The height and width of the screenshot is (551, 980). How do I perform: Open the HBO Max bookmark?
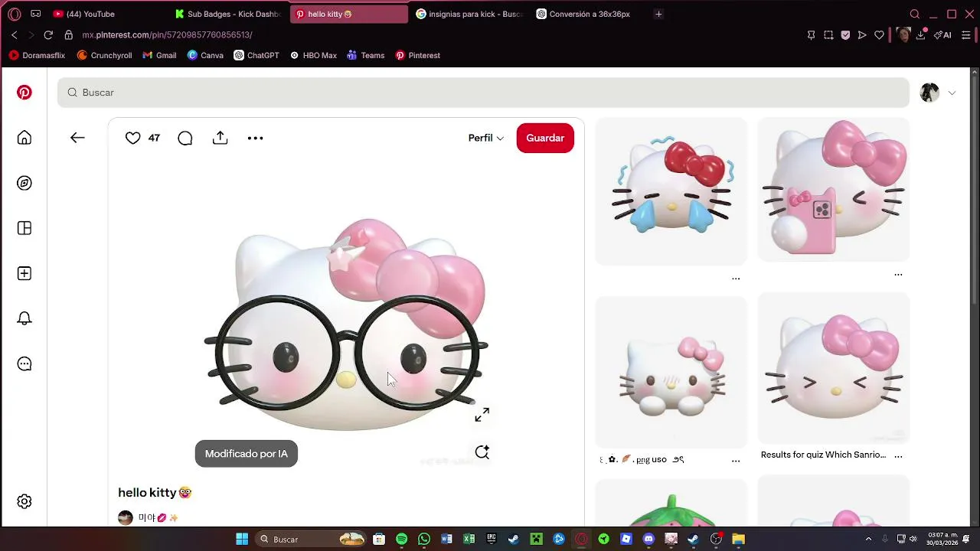(313, 55)
